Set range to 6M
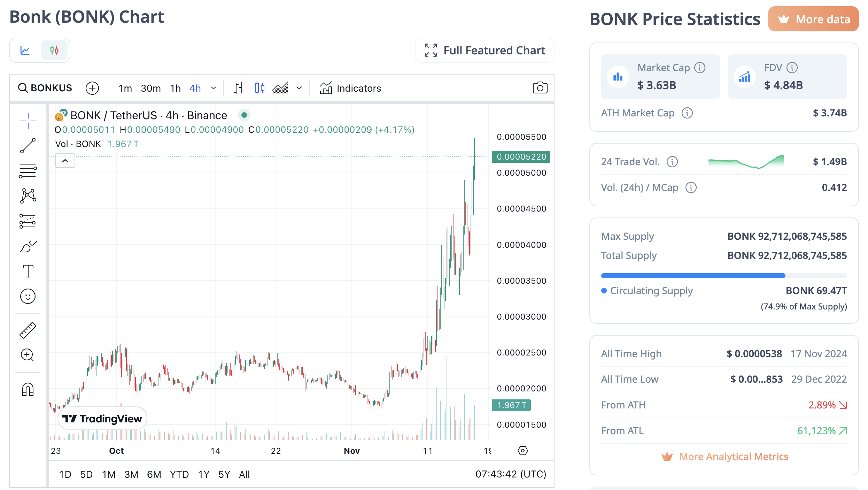This screenshot has height=490, width=868. (x=154, y=474)
